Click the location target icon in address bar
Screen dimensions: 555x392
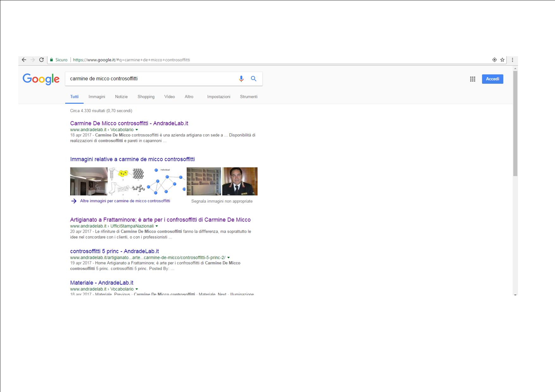(495, 60)
